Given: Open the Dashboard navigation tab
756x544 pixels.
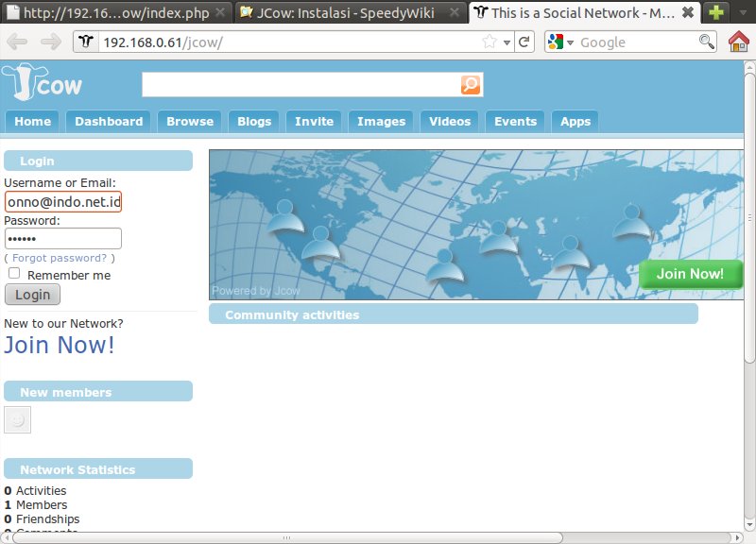Looking at the screenshot, I should pos(109,121).
